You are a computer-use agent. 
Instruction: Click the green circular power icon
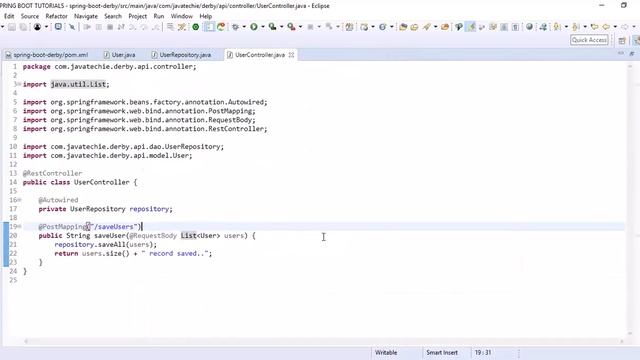[x=196, y=27]
